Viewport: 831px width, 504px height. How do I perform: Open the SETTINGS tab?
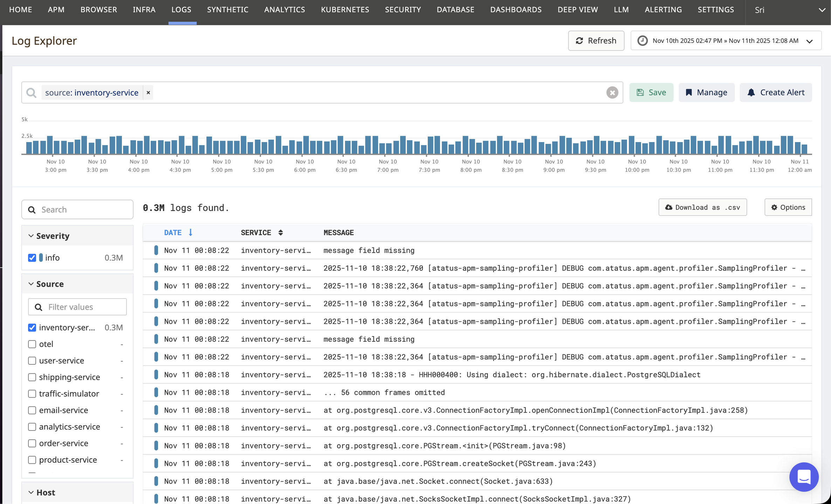[716, 10]
